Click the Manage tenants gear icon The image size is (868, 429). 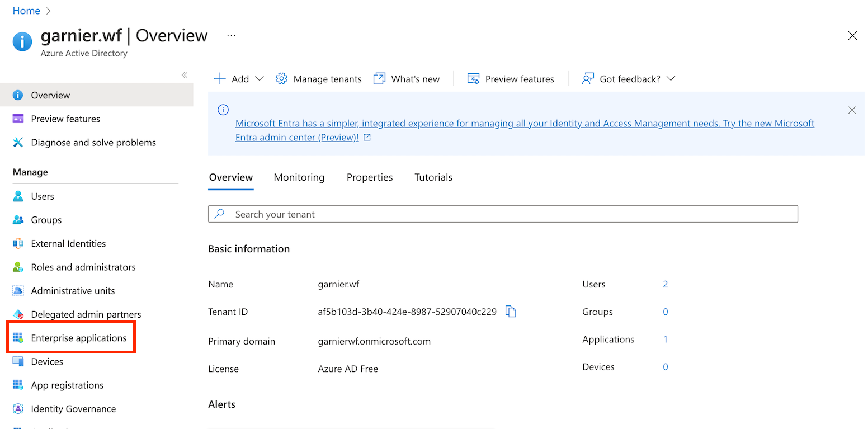pyautogui.click(x=282, y=79)
